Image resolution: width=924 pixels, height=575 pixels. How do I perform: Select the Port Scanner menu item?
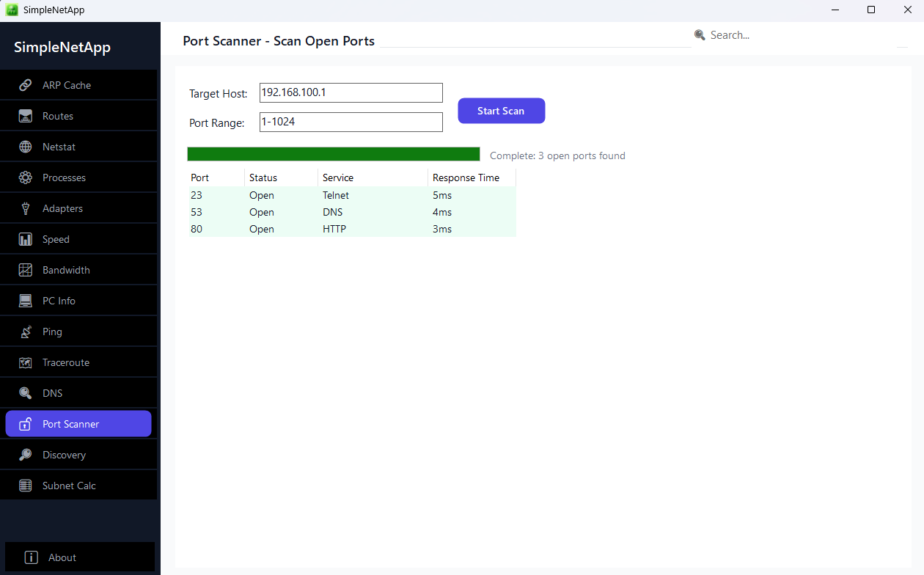tap(78, 424)
